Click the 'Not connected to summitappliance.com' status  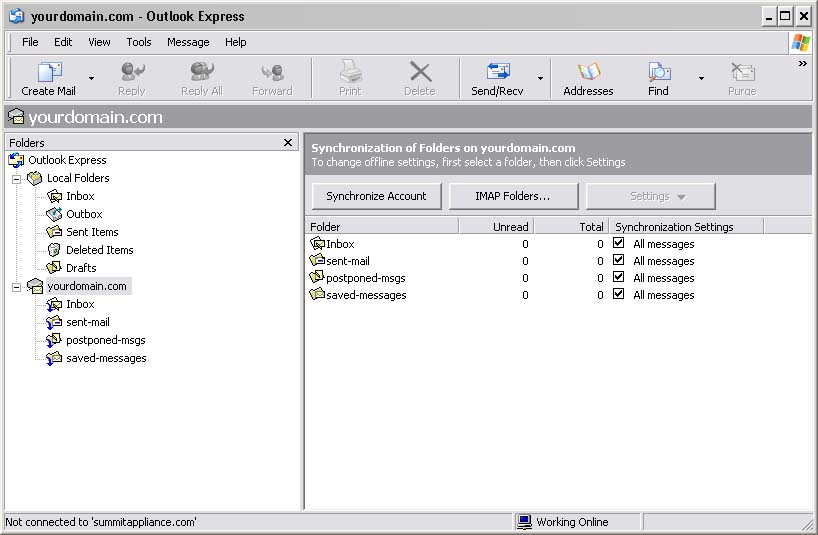click(101, 522)
